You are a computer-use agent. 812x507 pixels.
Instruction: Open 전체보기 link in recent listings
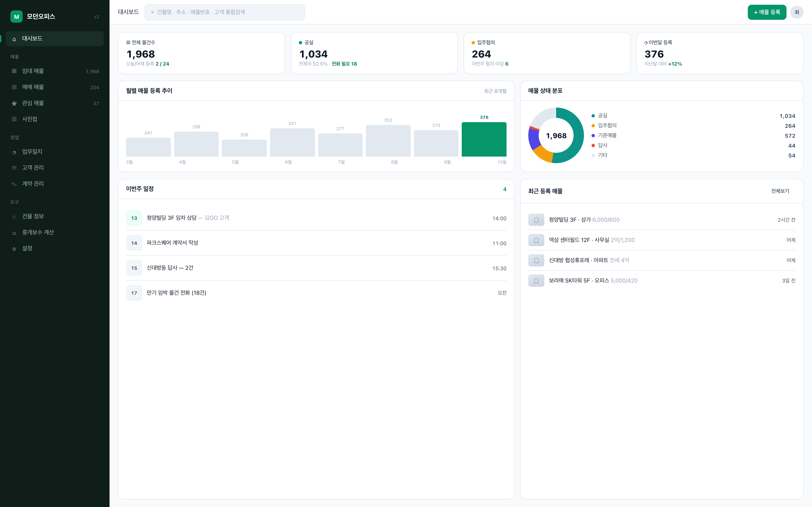[x=780, y=191]
